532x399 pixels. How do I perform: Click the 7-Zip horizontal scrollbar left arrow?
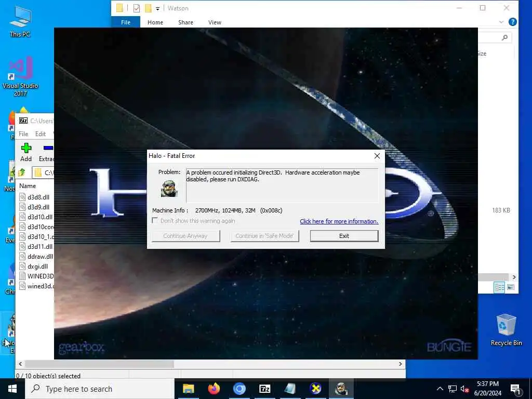click(x=20, y=364)
